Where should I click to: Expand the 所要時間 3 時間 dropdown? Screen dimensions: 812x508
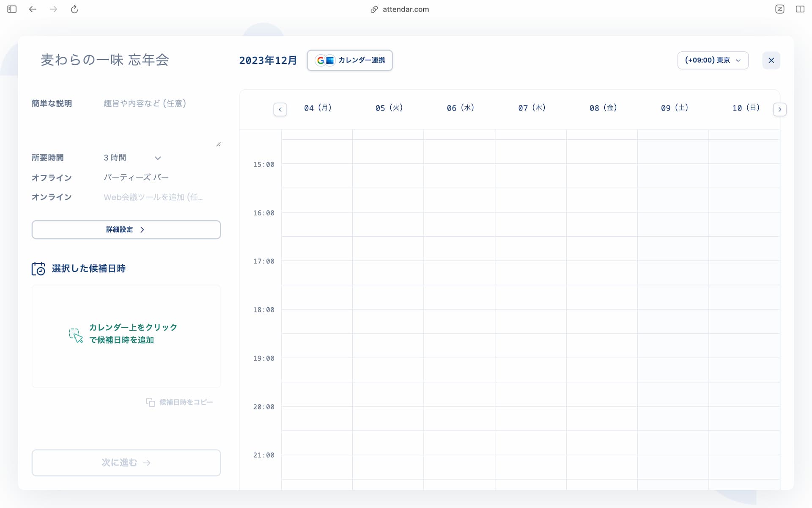(x=132, y=158)
